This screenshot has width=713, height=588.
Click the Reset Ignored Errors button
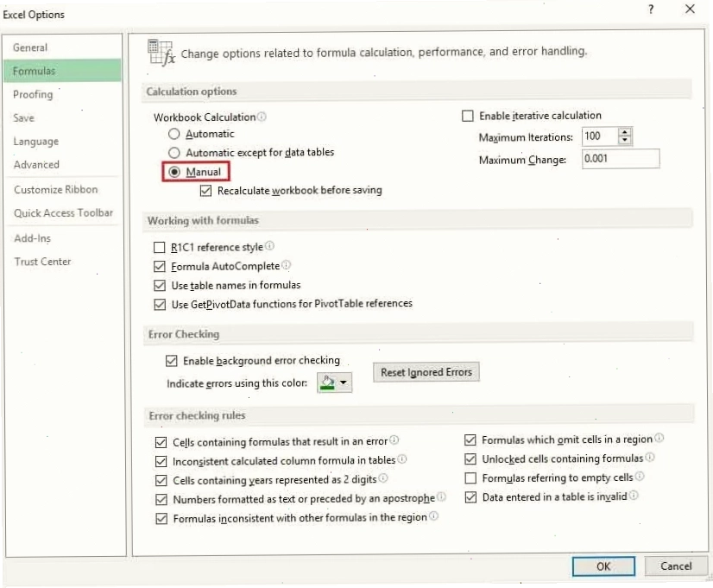426,372
